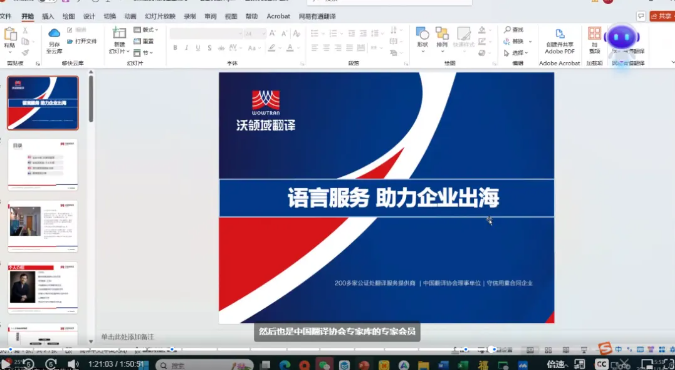Screen dimensions: 675x370
Task: Collapse the ribbon with the chevron
Action: pyautogui.click(x=673, y=62)
